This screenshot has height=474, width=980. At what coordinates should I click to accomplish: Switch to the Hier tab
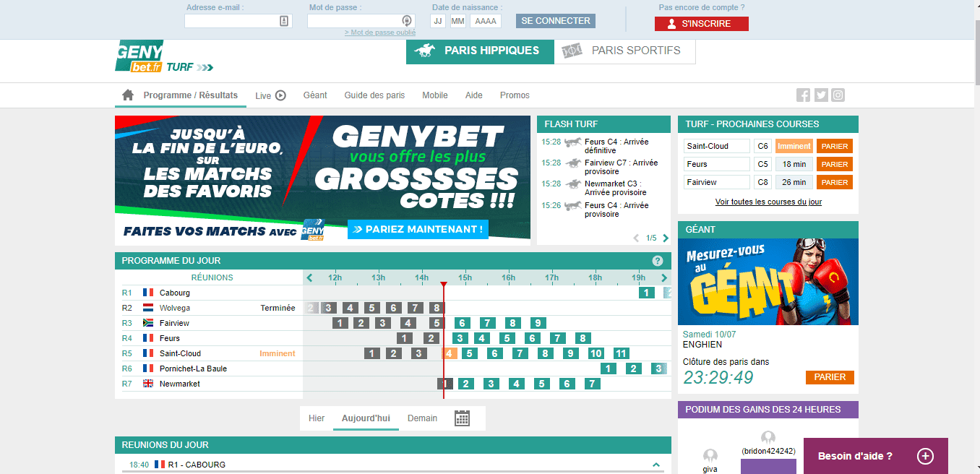[x=317, y=418]
